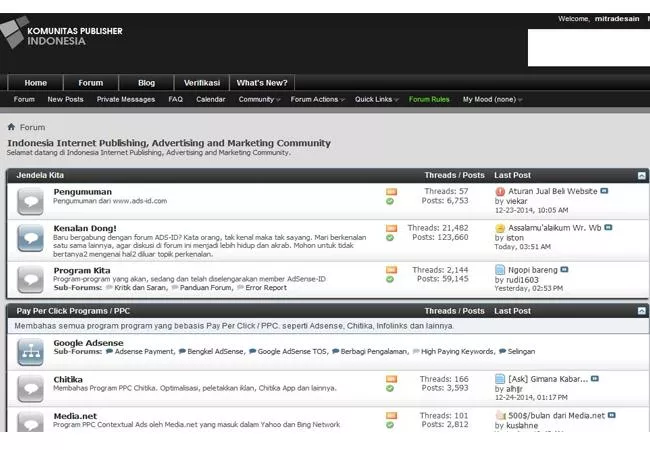Click post icon before Ngopi bareng
Screen dimensions: 650x450
(x=500, y=270)
